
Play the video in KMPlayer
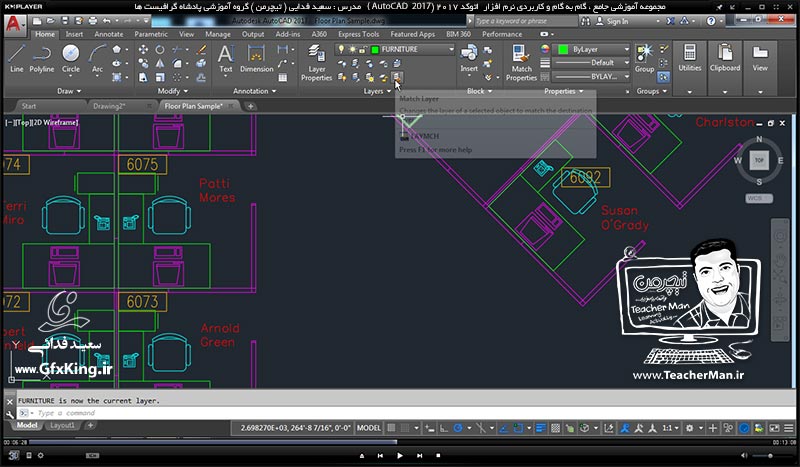(x=399, y=455)
